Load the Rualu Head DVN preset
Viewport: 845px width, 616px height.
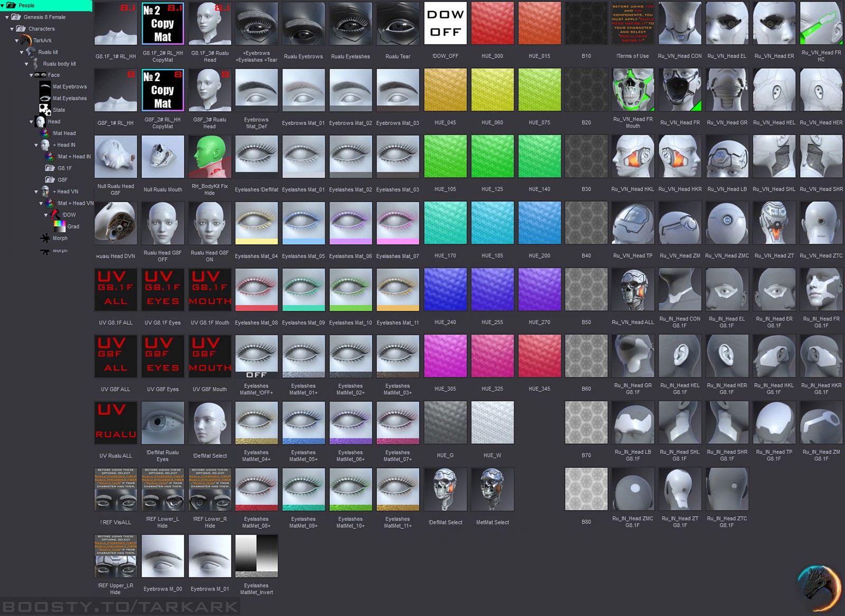pyautogui.click(x=116, y=223)
